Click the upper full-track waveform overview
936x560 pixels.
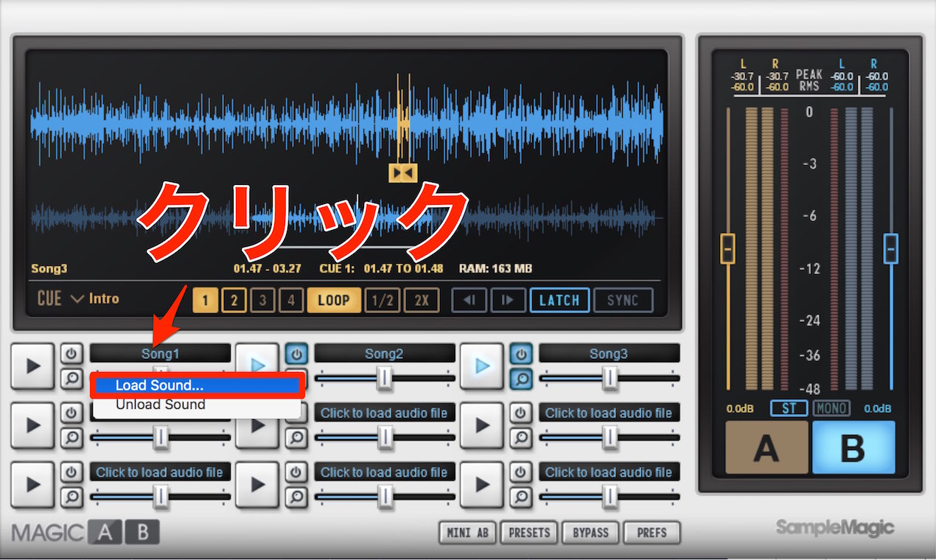(346, 123)
